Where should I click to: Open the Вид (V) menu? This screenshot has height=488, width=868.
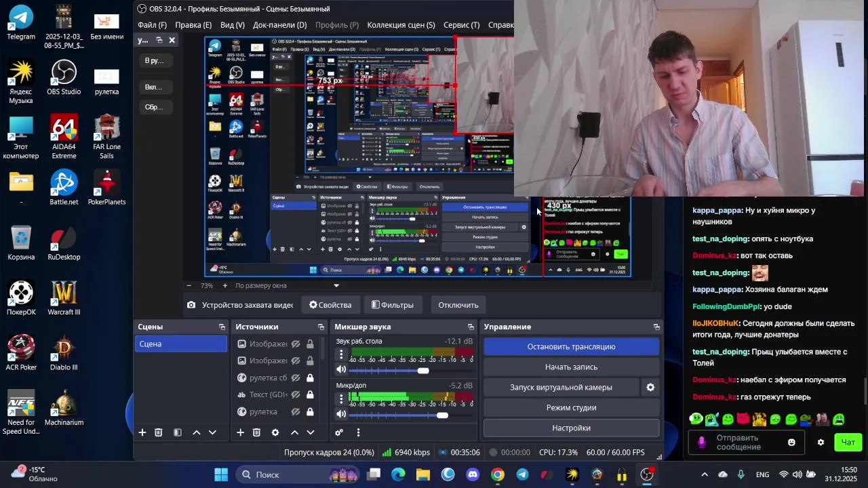point(232,25)
